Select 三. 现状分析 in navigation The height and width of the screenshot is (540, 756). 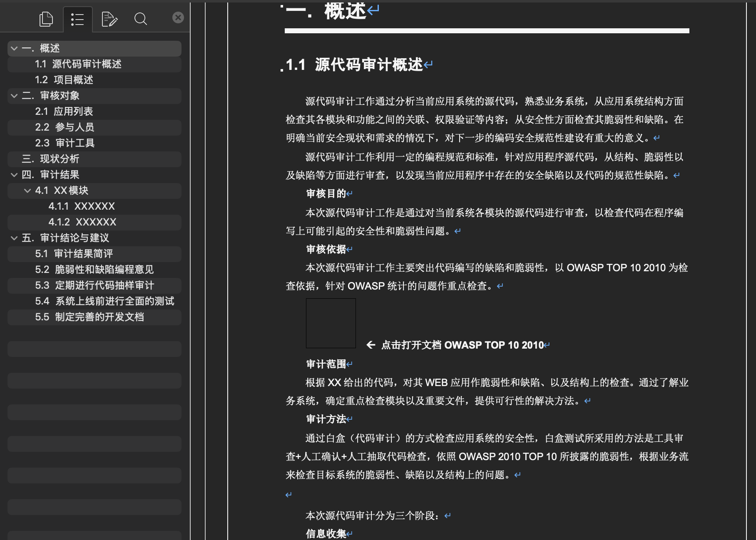pos(50,159)
